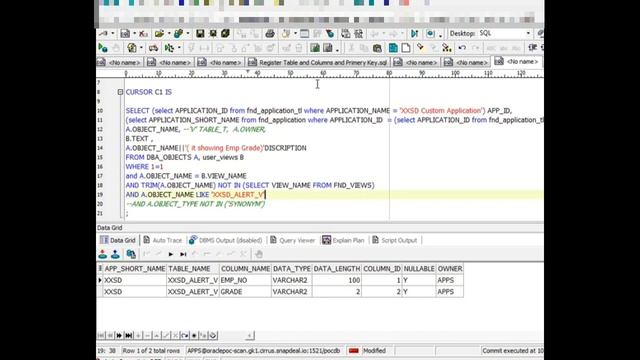Viewport: 640px width, 360px height.
Task: Click the red figure icon in Data Grid toolbar
Action: pos(102,254)
